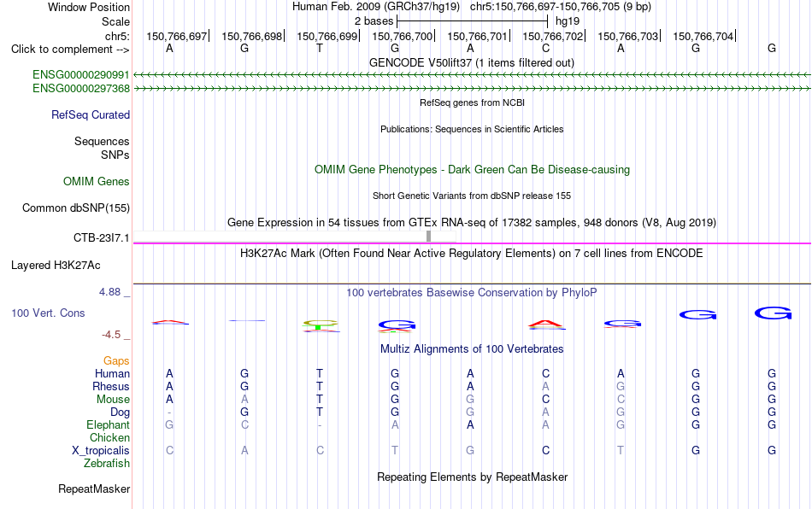Select the Rhesus species label

tap(111, 386)
